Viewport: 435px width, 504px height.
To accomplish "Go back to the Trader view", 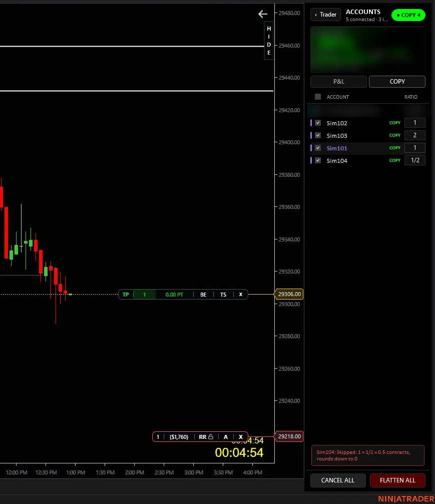I will [x=325, y=15].
